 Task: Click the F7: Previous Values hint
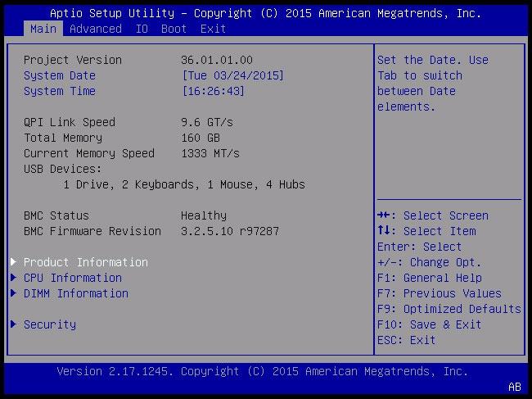coord(439,294)
